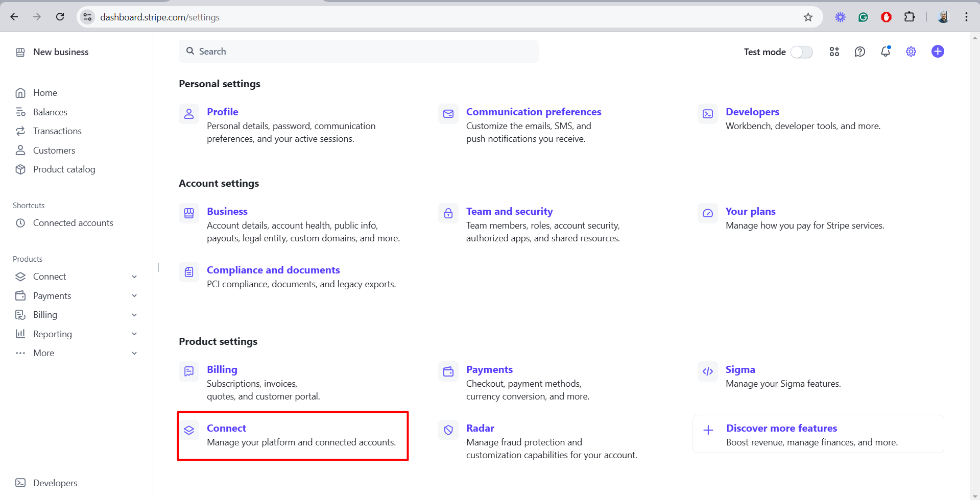980x500 pixels.
Task: Open the Connect product settings link
Action: [x=226, y=428]
